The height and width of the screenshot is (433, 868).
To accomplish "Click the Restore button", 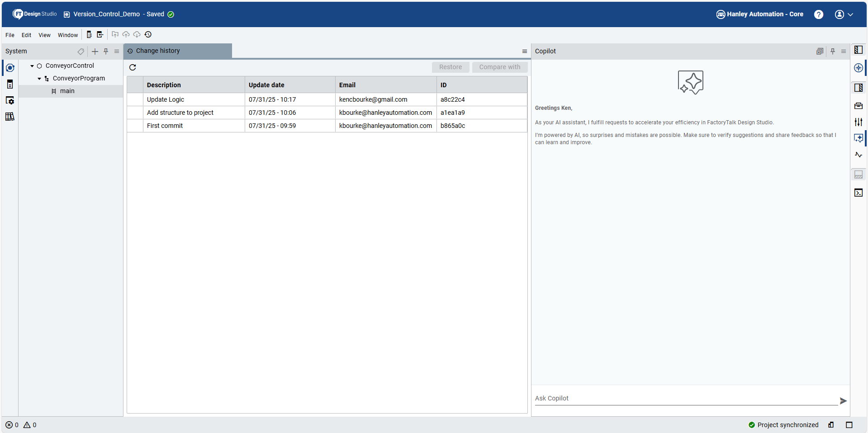I will click(x=451, y=67).
